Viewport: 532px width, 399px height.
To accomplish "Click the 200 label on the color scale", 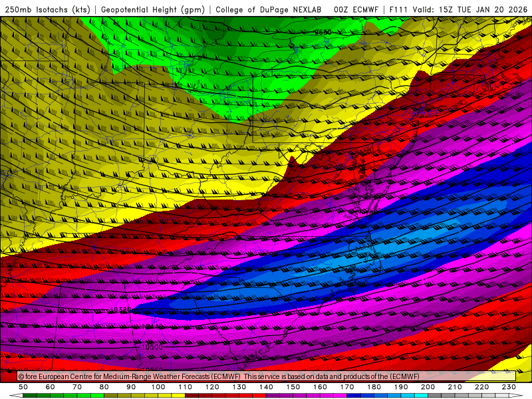I will click(x=428, y=387).
